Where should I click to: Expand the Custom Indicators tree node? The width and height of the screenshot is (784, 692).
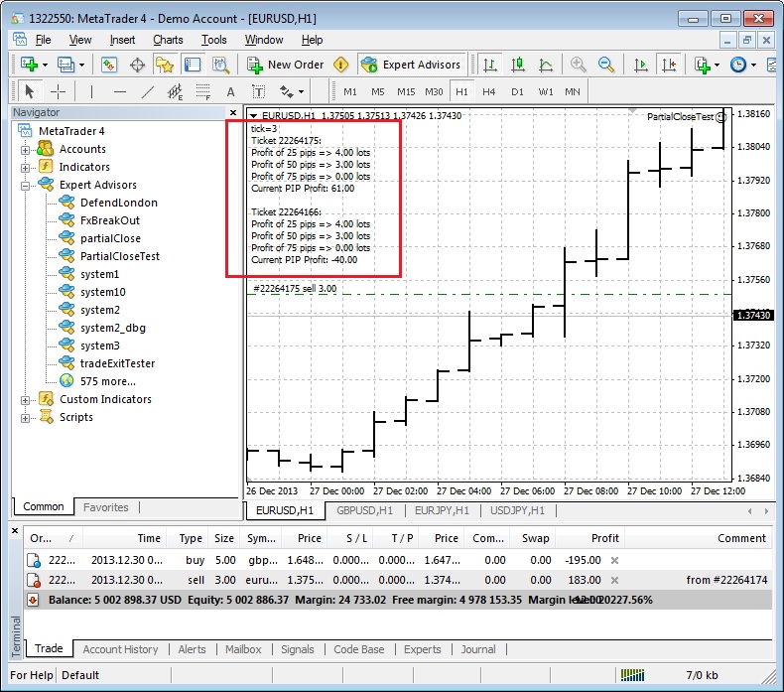point(25,400)
